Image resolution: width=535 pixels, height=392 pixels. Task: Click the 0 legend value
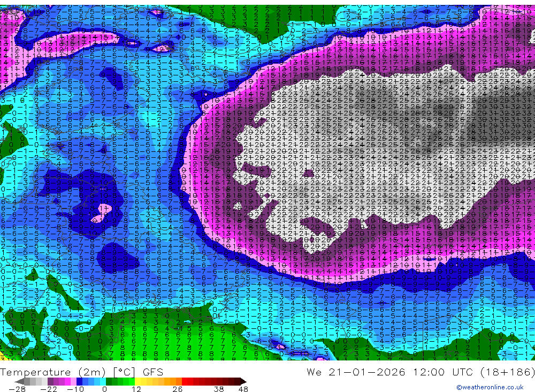[x=105, y=389]
